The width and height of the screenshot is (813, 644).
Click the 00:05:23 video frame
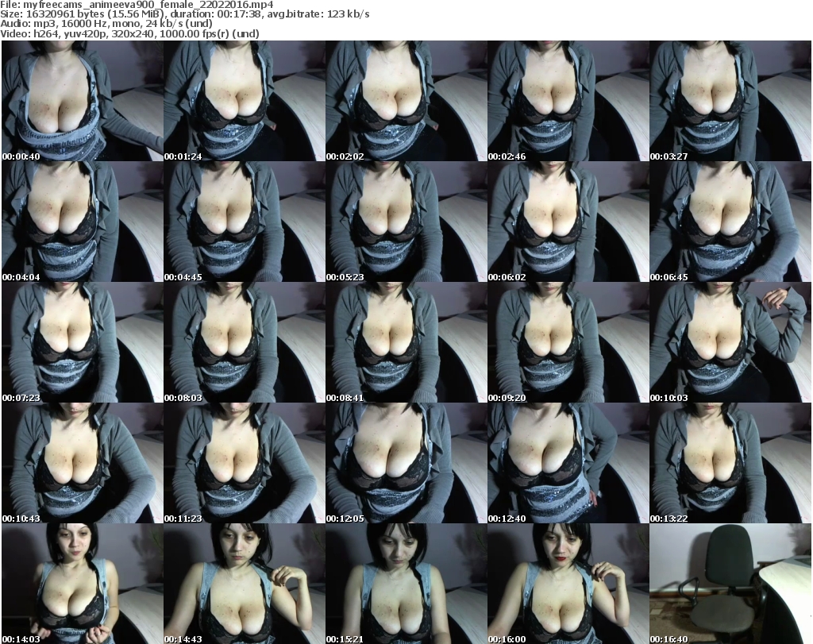tap(406, 222)
